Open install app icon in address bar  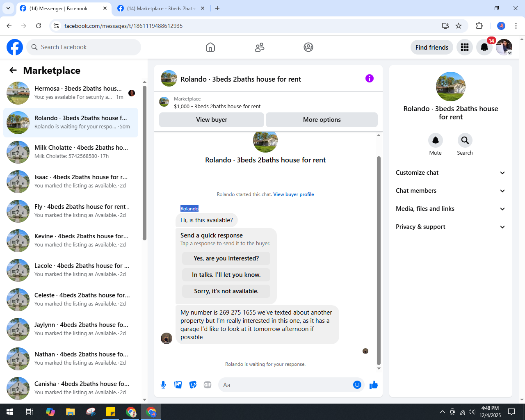[445, 26]
